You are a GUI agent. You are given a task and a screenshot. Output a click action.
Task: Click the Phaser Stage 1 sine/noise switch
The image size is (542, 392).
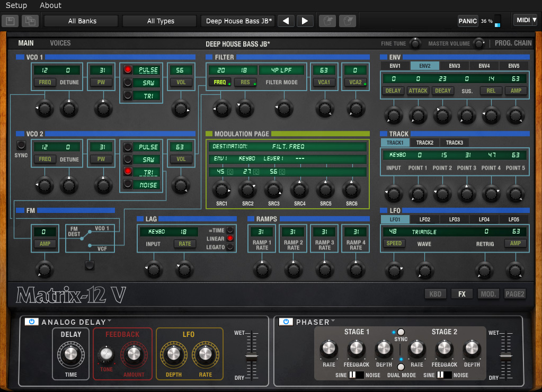356,375
